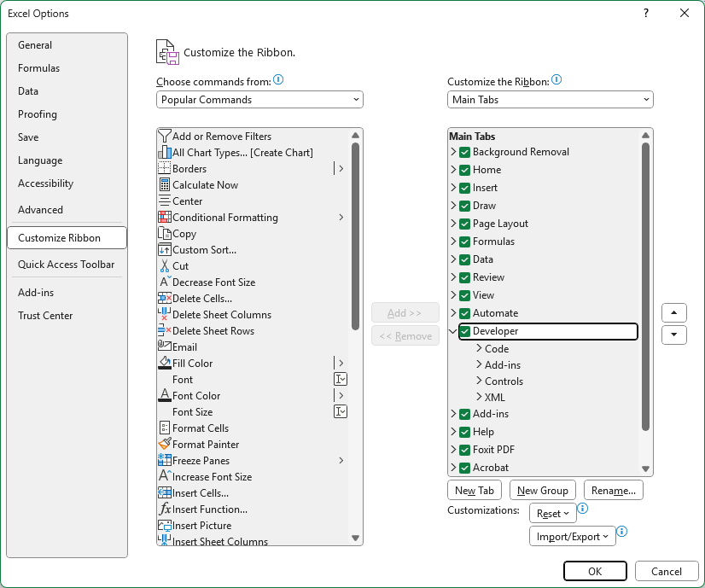Collapse the Developer tab tree node
Viewport: 705px width, 588px height.
coord(453,331)
